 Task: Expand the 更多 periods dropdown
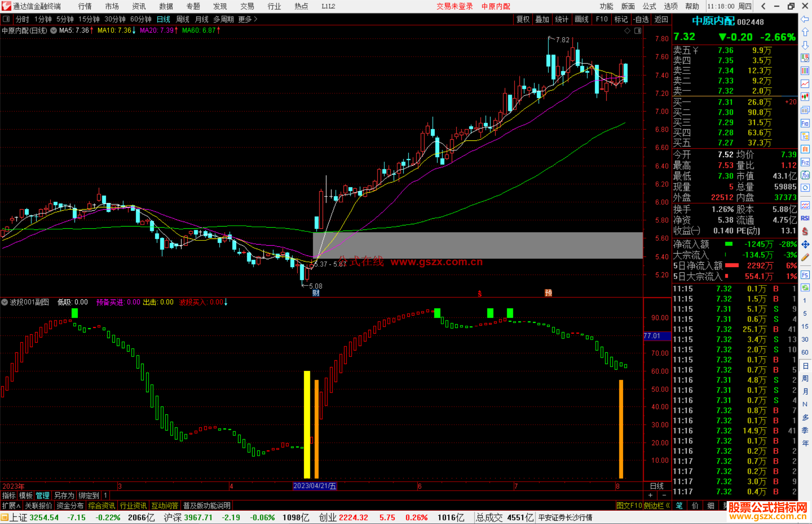248,19
